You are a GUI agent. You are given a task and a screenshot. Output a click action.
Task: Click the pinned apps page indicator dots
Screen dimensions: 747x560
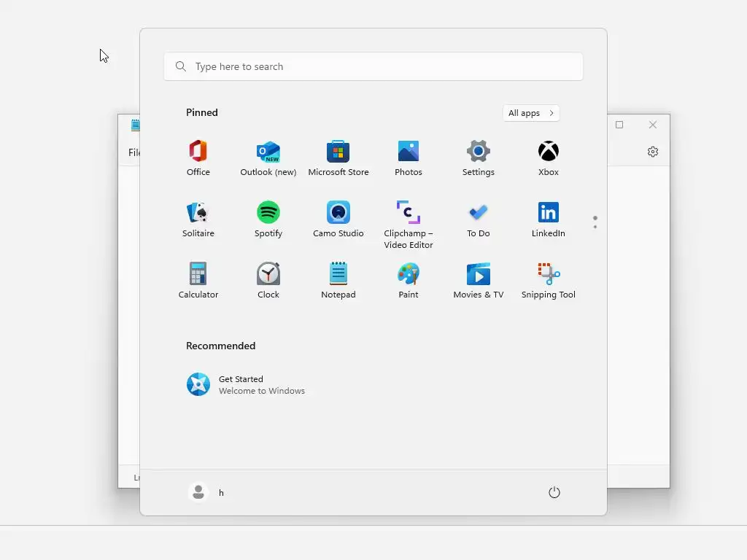pos(595,222)
